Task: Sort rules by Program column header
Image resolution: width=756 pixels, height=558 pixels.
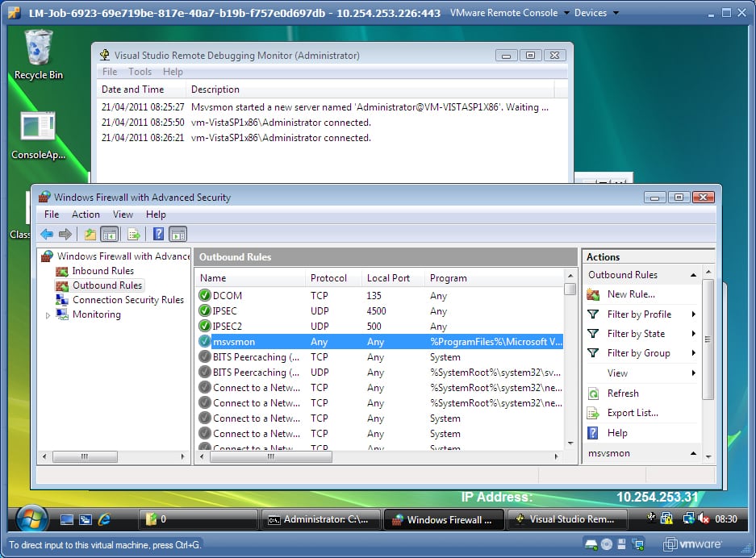Action: click(494, 278)
